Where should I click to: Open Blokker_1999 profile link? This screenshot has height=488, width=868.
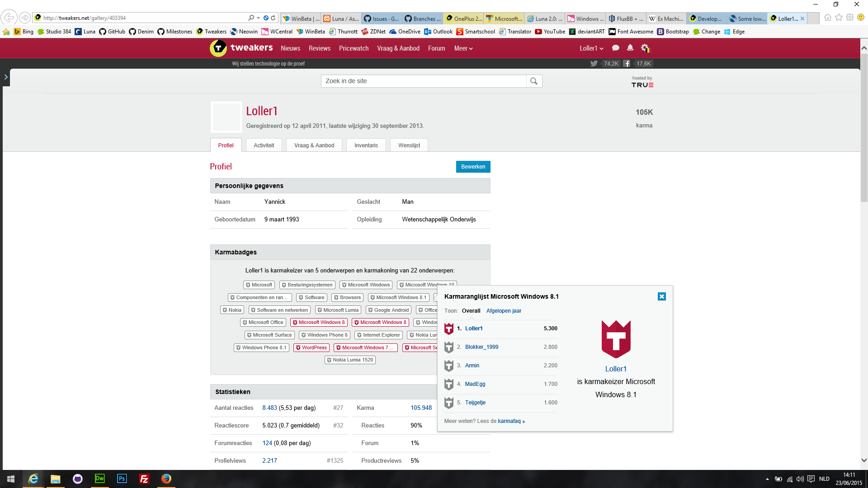pyautogui.click(x=481, y=347)
